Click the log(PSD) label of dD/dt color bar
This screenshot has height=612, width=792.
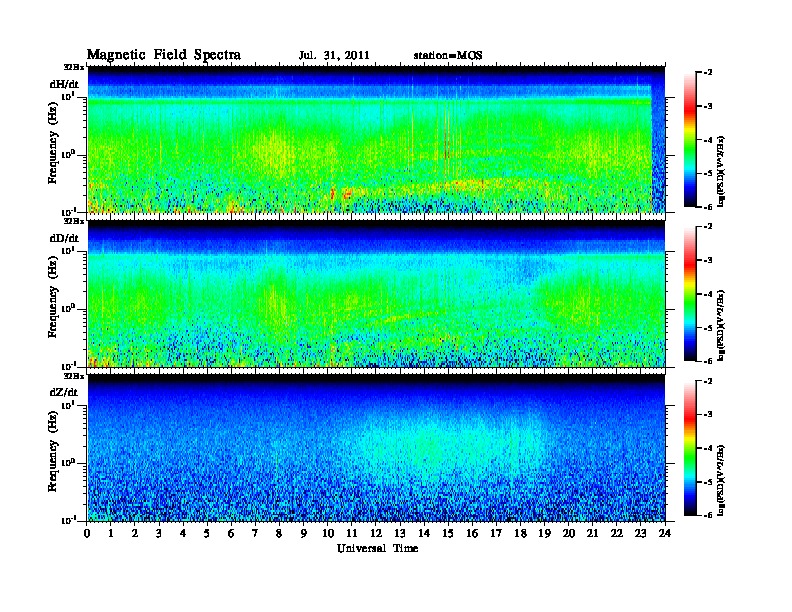point(723,325)
